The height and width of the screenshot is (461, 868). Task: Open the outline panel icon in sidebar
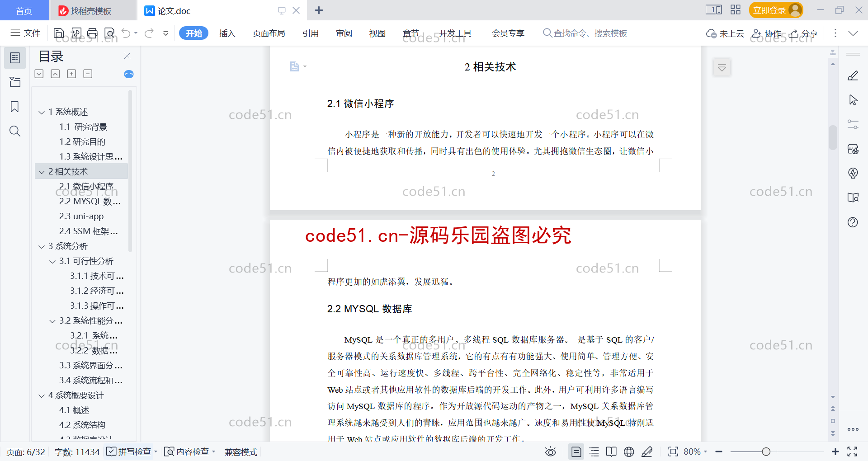15,58
